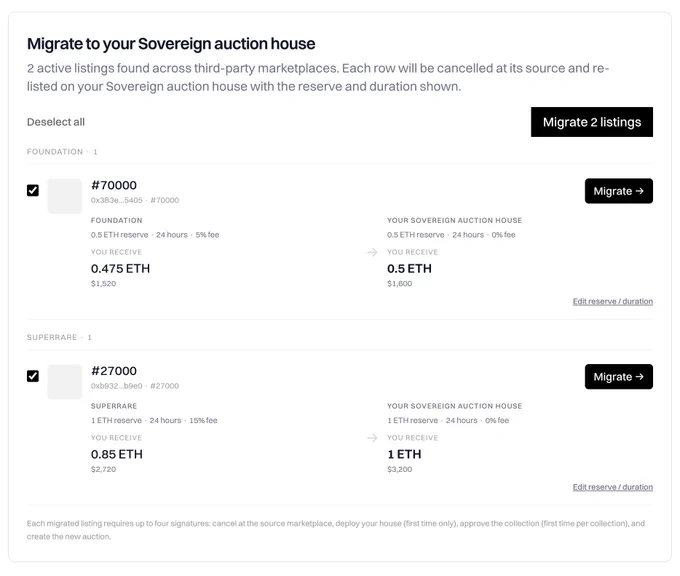
Task: Open the #70000 artwork thumbnail
Action: (65, 196)
